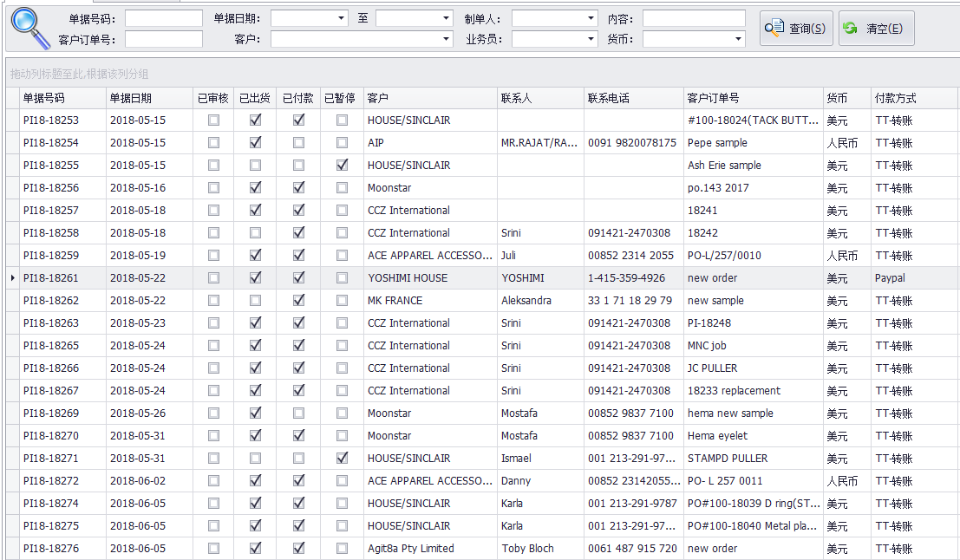Click the magnifying glass search icon
Viewport: 960px width, 560px height.
(31, 28)
